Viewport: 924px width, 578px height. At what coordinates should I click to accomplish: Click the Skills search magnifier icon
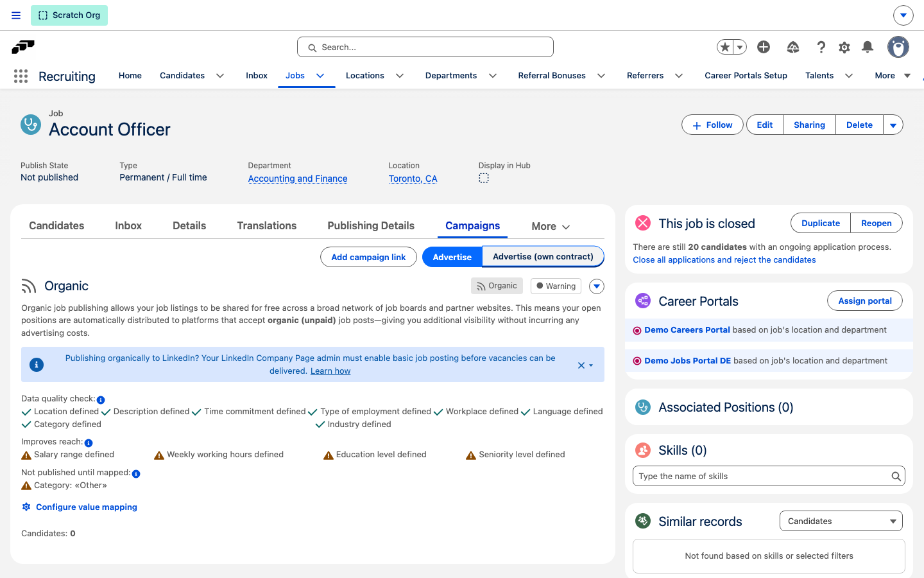pyautogui.click(x=896, y=477)
